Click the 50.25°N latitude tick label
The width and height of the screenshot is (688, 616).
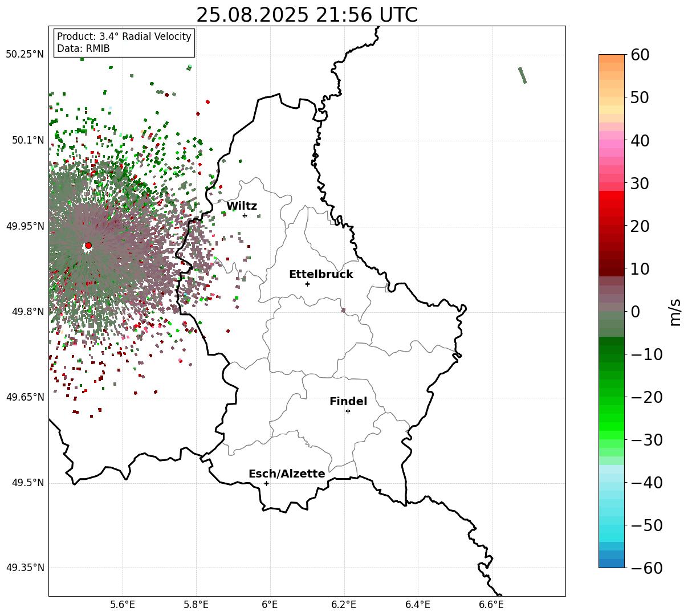(25, 55)
